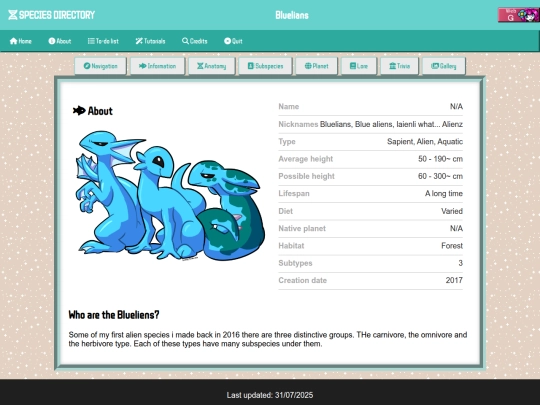Click the list icon beside To-do list
The height and width of the screenshot is (405, 540).
coord(91,41)
